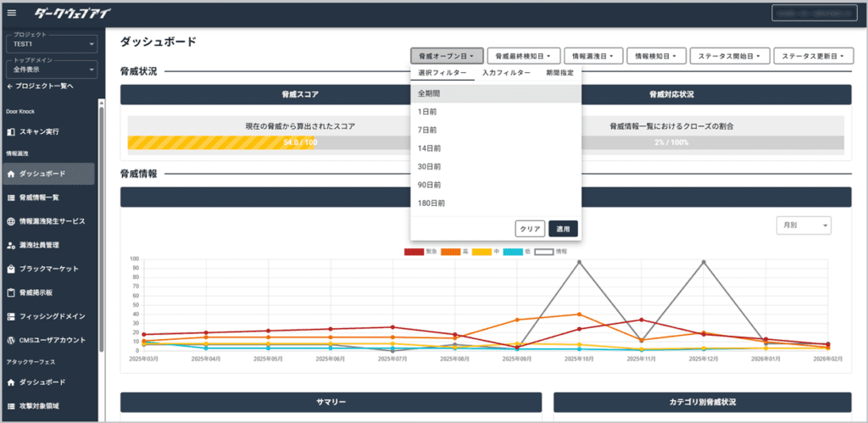868x423 pixels.
Task: Open the ステータス開始日 filter dropdown
Action: pos(730,56)
